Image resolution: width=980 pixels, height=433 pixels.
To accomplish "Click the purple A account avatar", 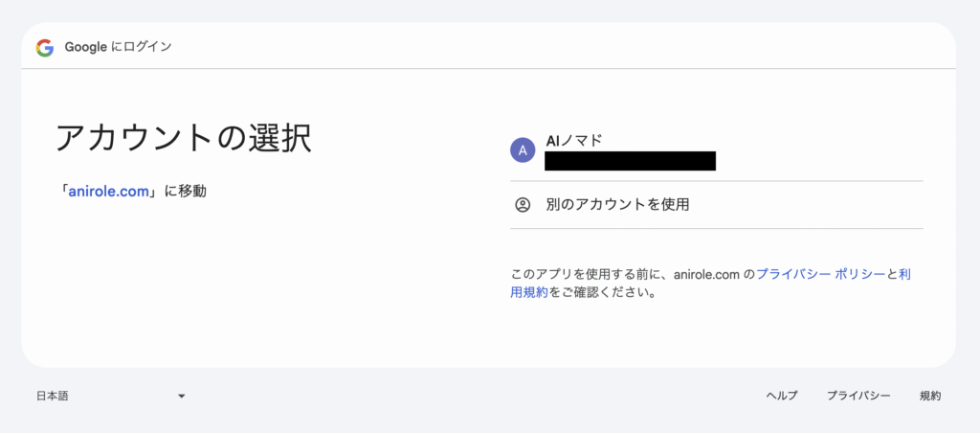I will (x=523, y=150).
